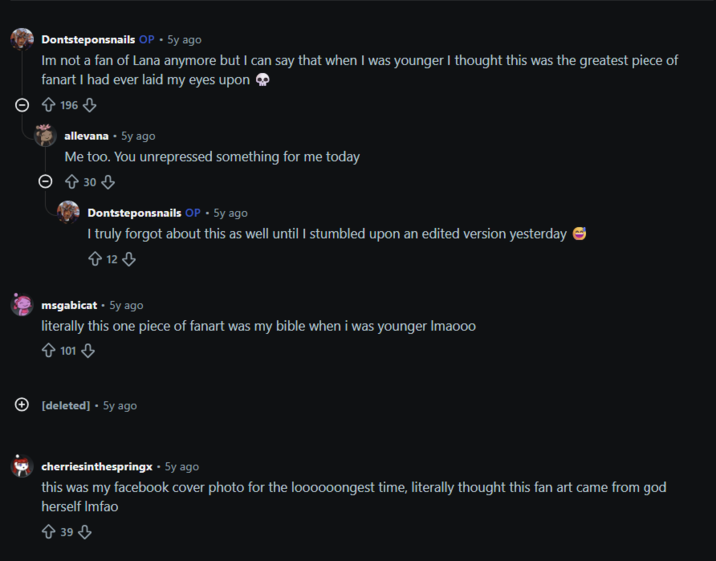Upvote msgabicat's comment with 101 points
Image resolution: width=716 pixels, height=561 pixels.
pyautogui.click(x=48, y=351)
